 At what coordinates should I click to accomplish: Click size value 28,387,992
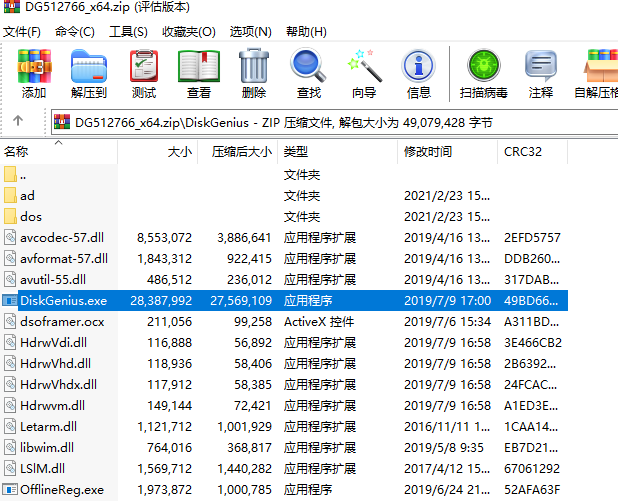161,300
